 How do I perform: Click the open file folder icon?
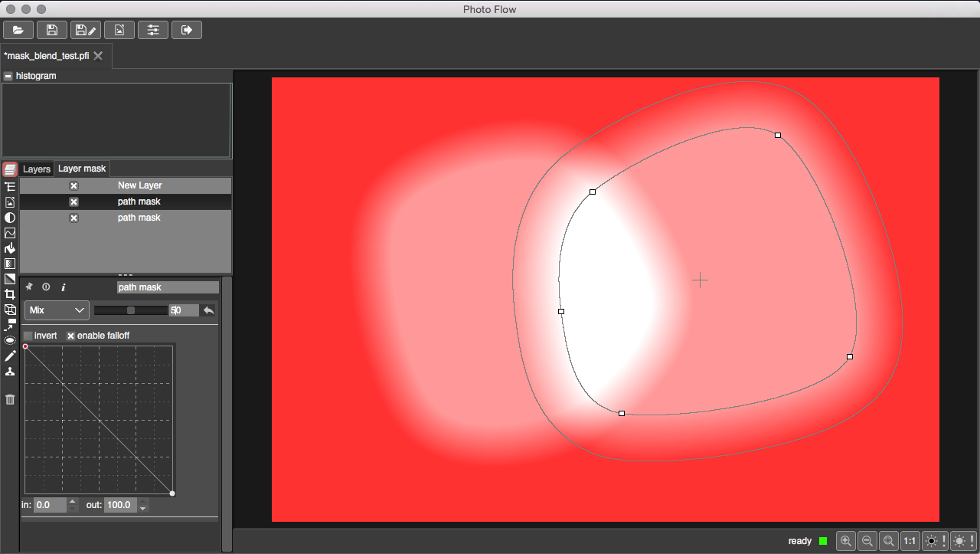pyautogui.click(x=18, y=30)
